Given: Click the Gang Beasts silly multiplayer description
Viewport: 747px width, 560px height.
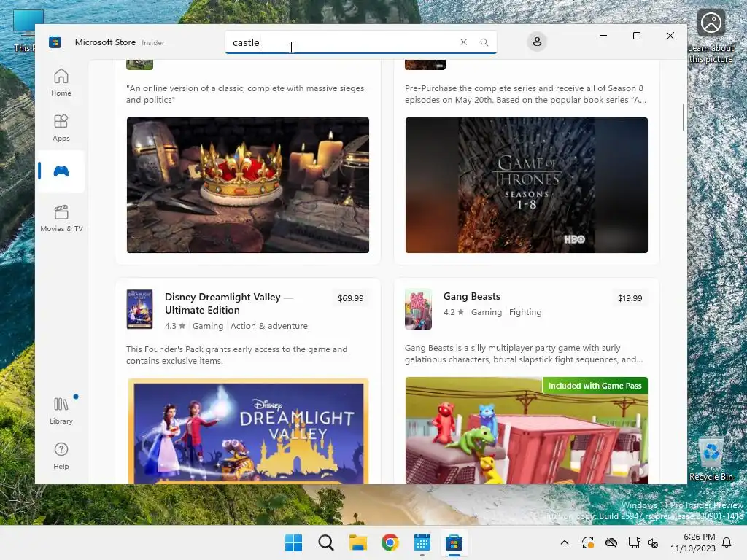Looking at the screenshot, I should coord(524,354).
